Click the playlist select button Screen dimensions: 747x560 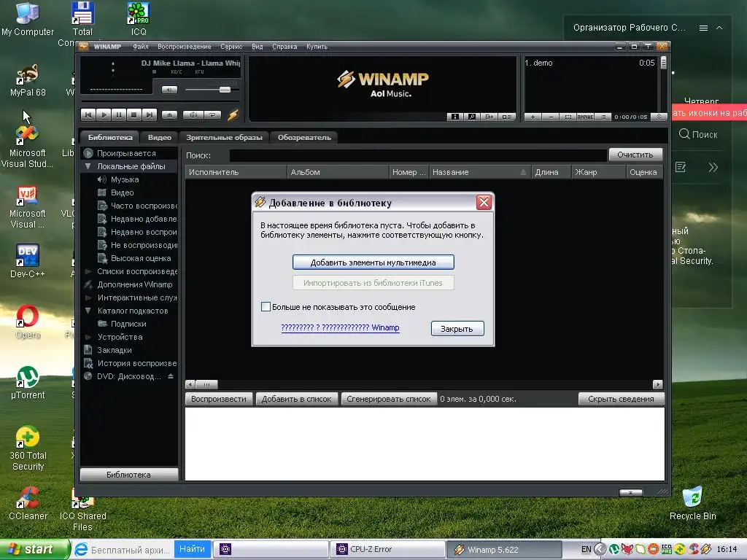coord(568,117)
